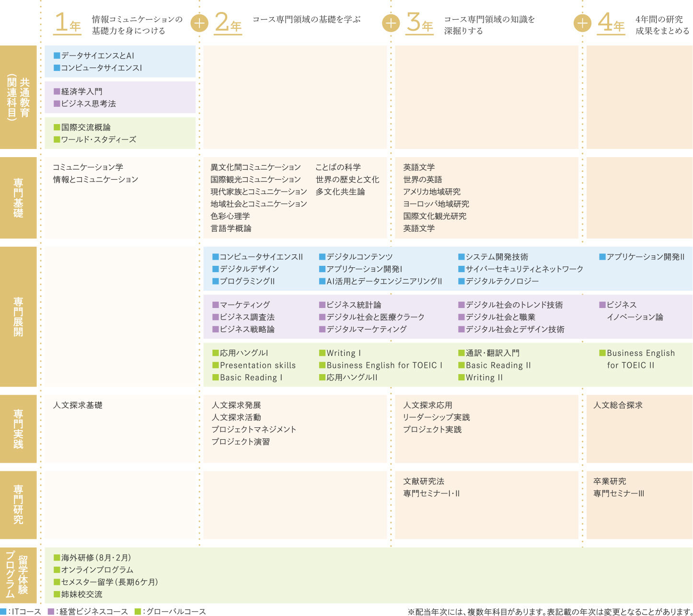
Task: Click the purple marker beside ビジネス統計論
Action: coord(323,305)
